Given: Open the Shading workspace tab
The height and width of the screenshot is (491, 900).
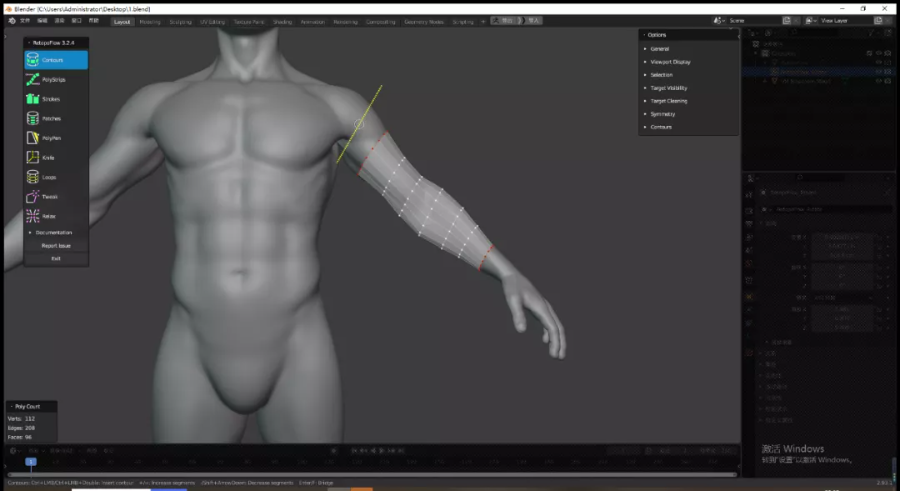Looking at the screenshot, I should point(283,21).
